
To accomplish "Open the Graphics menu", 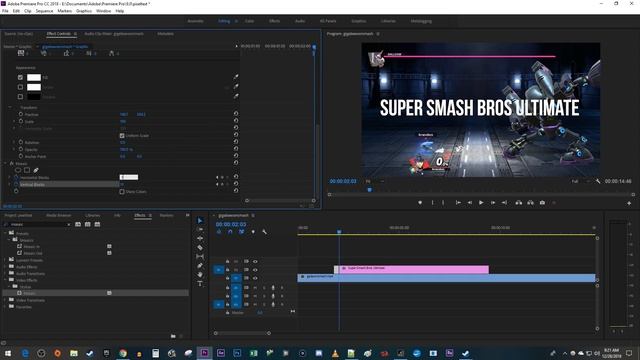I will tap(84, 11).
